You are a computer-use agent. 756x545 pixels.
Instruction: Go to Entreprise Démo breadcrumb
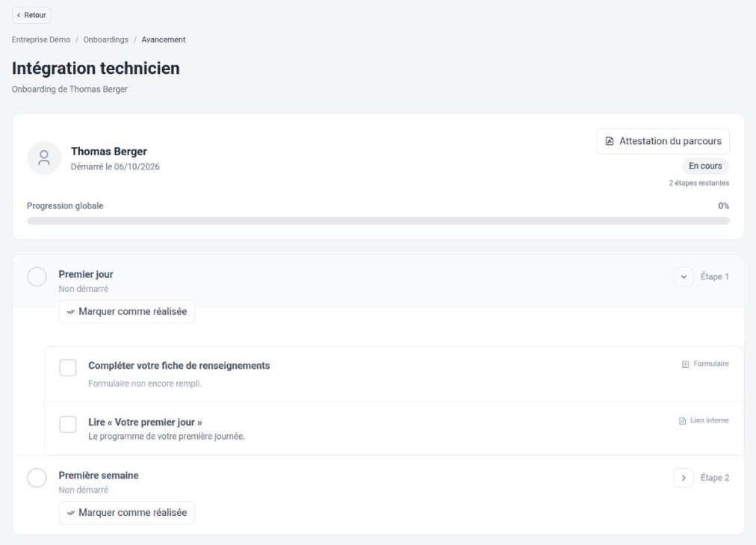(x=41, y=40)
